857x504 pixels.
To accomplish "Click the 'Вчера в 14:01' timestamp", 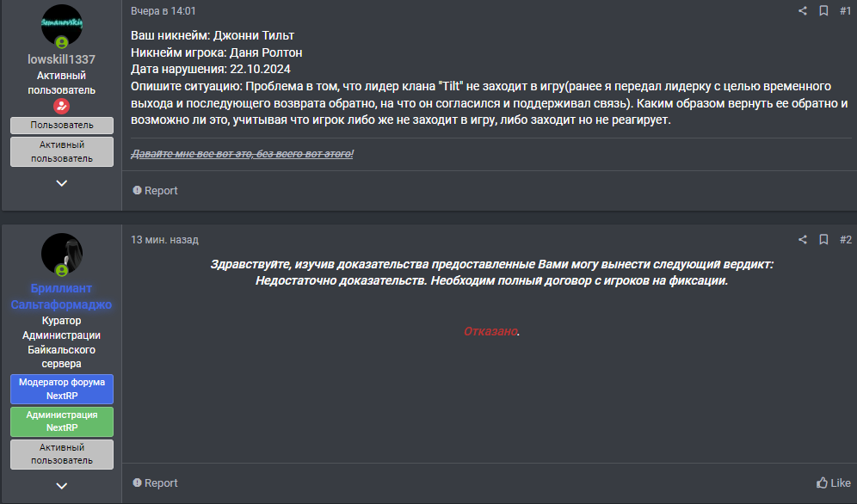I will click(x=163, y=11).
